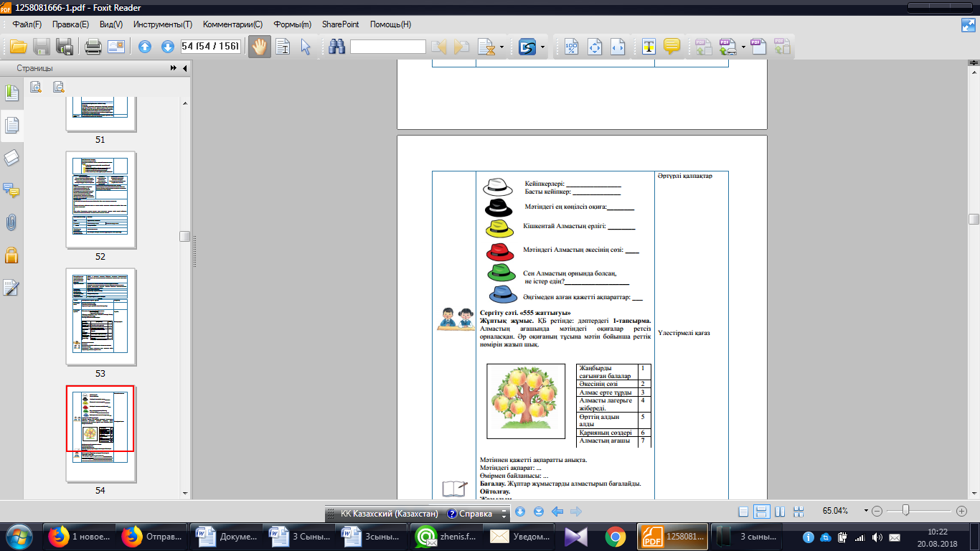The height and width of the screenshot is (551, 980).
Task: Open the Signatures side panel
Action: click(12, 287)
